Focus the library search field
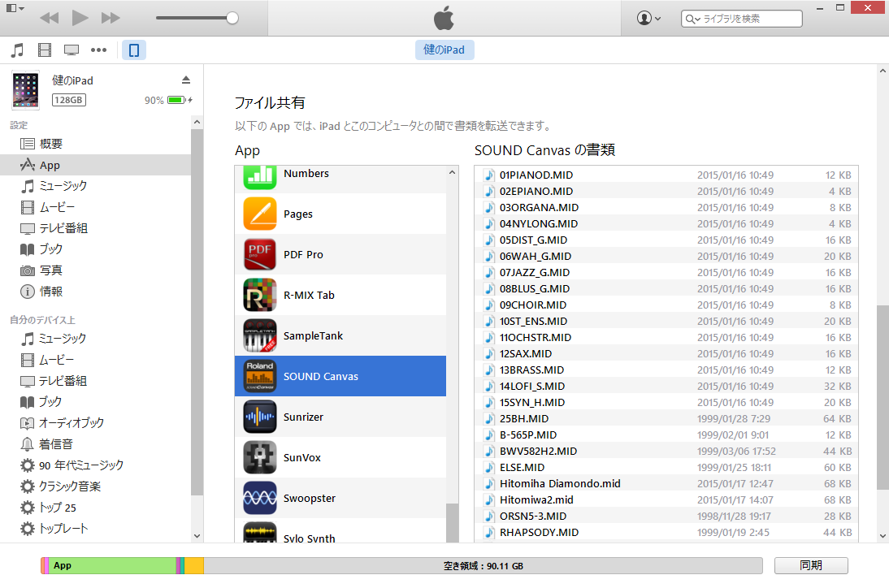This screenshot has height=588, width=889. 742,19
